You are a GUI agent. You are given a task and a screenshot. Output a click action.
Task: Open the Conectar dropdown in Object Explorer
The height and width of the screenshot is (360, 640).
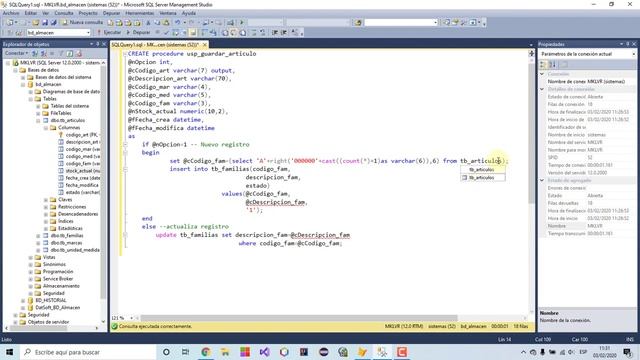(x=16, y=53)
